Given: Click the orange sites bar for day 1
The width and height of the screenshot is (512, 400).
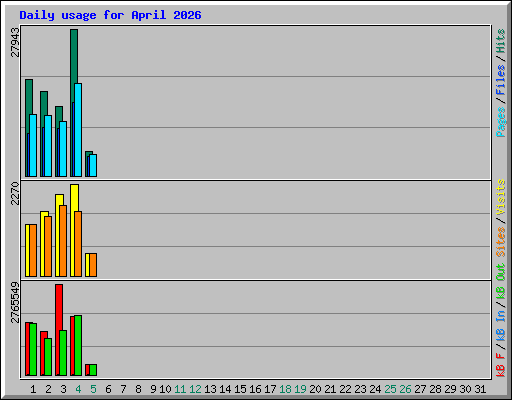Looking at the screenshot, I should 33,250.
